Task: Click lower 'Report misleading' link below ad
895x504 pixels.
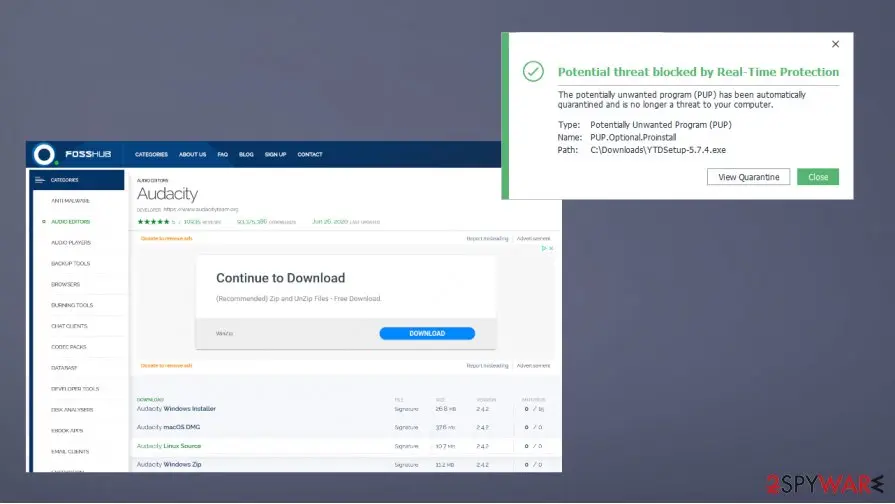Action: point(487,366)
